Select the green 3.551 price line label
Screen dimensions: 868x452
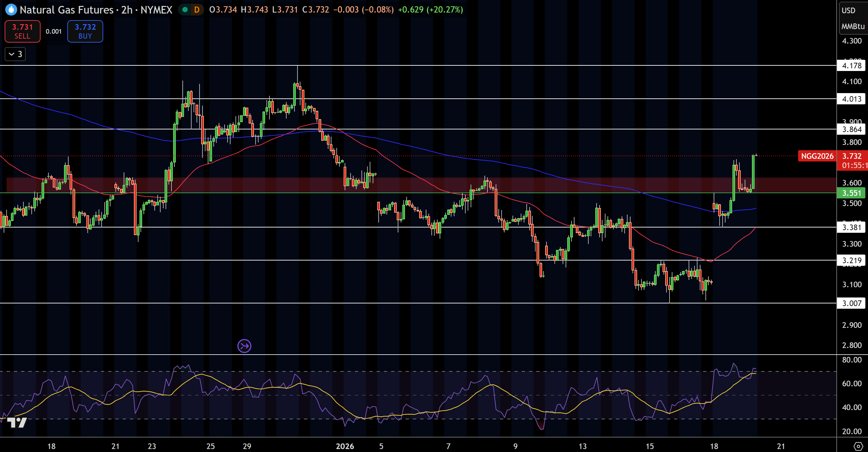coord(852,193)
